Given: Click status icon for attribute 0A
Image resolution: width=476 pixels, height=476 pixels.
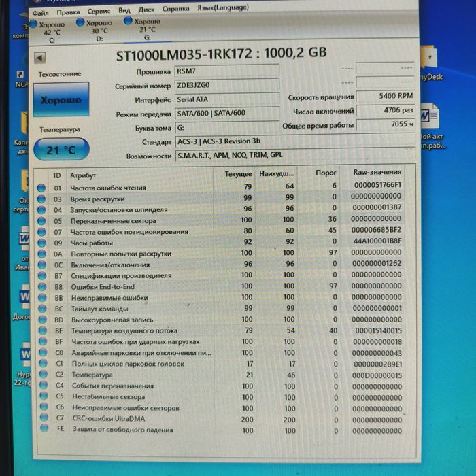Looking at the screenshot, I should (42, 254).
